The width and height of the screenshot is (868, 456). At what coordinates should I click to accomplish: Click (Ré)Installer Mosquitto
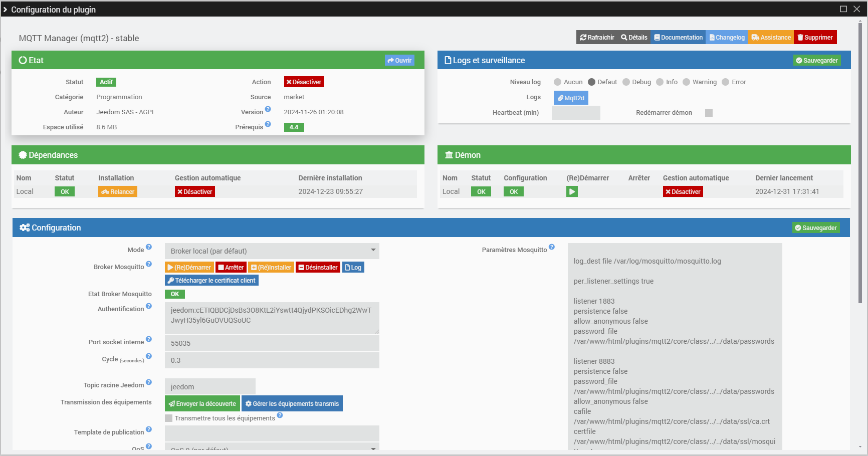tap(271, 268)
